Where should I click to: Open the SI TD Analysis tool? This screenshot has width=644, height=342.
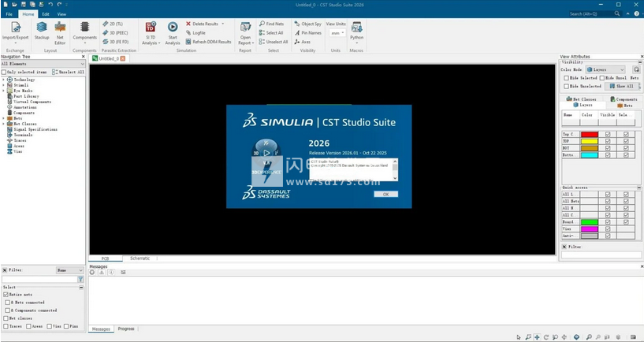coord(150,31)
